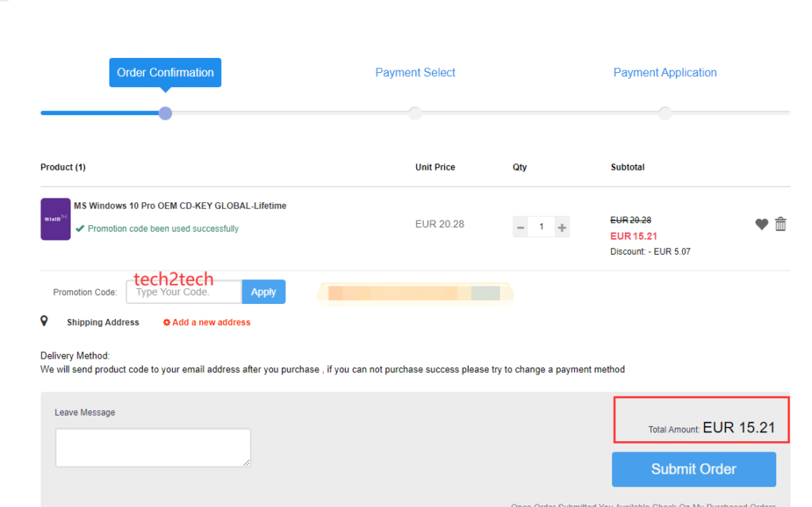Decrease quantity with the minus button
812x507 pixels.
coord(520,228)
